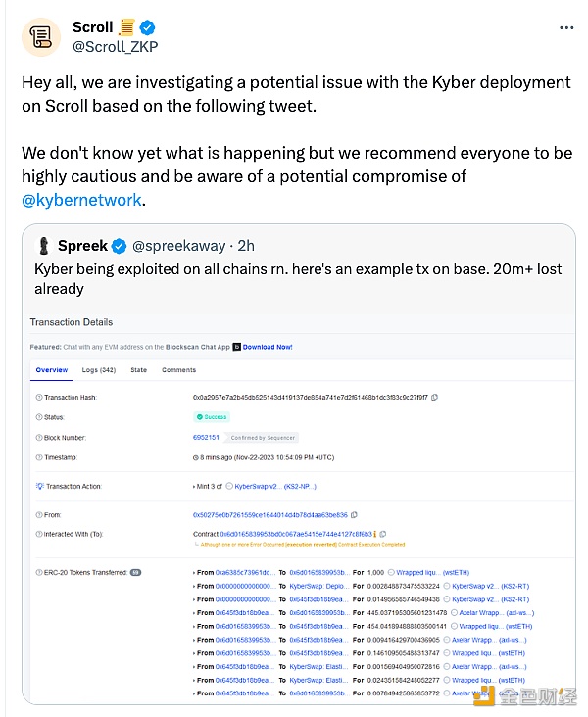Click Spreek's verified checkmark badge
Screen dimensions: 588x717
coord(119,247)
